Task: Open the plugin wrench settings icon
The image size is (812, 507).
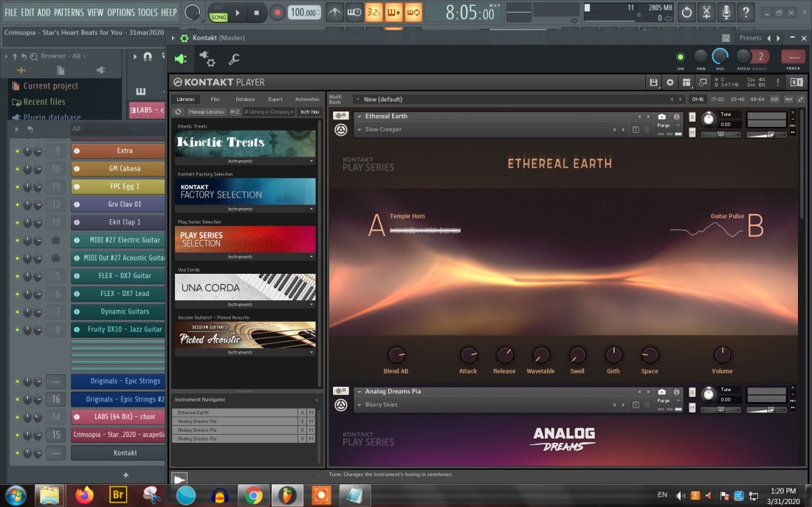Action: pyautogui.click(x=234, y=60)
